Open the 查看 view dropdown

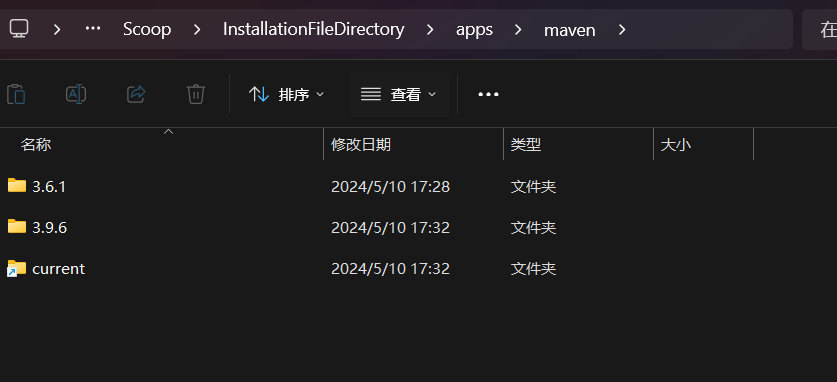click(x=398, y=94)
